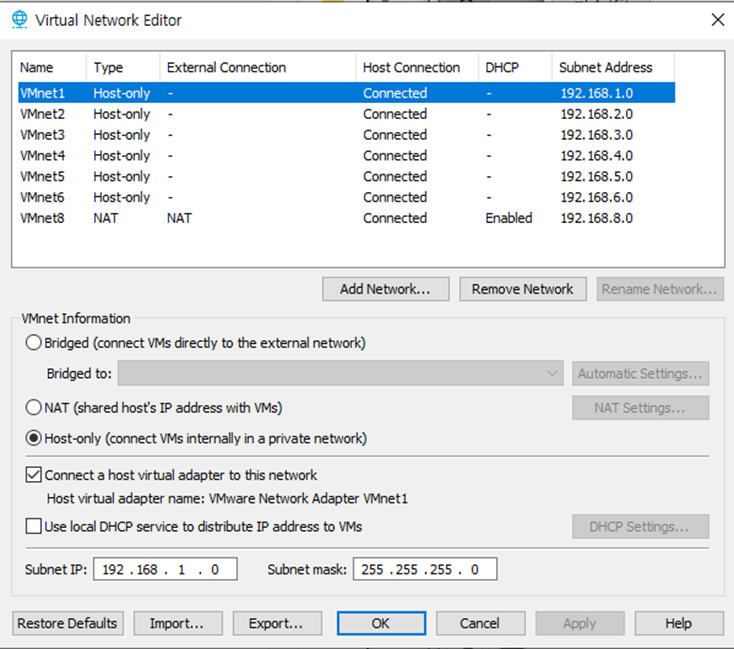Select the NAT shared IP radio button
Screen dimensions: 734x649
pyautogui.click(x=33, y=407)
